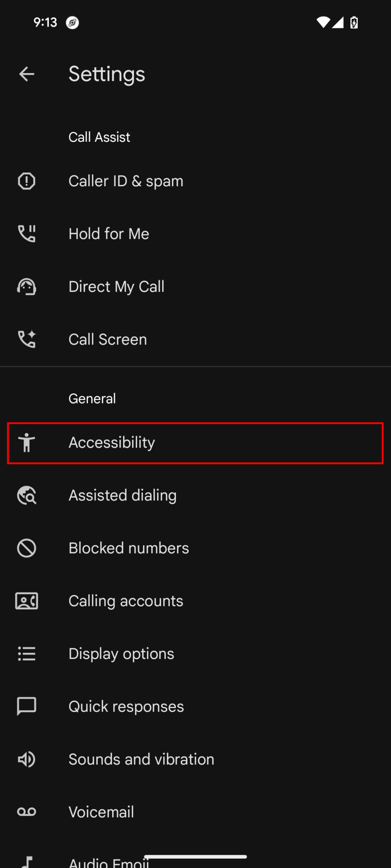
Task: Tap the Sounds and vibration speaker icon
Action: pos(27,759)
